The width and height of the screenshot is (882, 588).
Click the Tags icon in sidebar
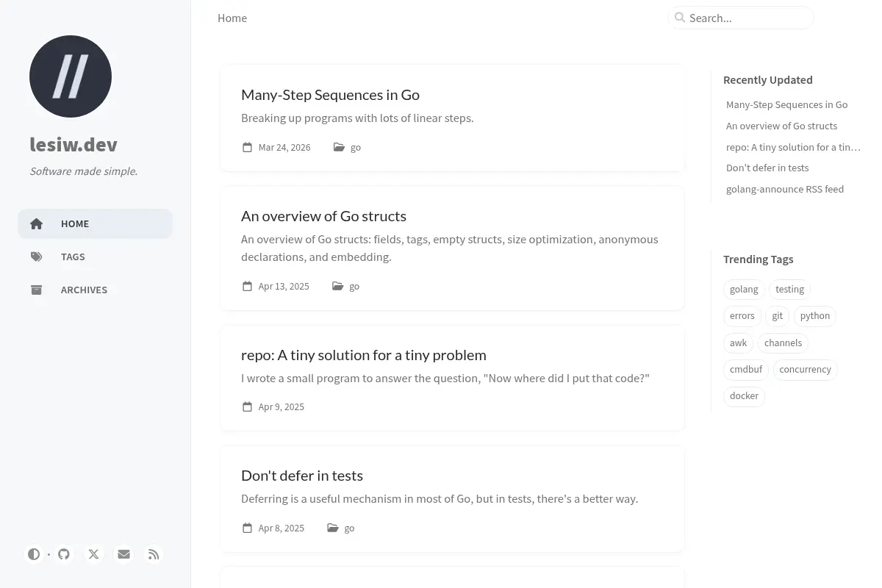37,257
